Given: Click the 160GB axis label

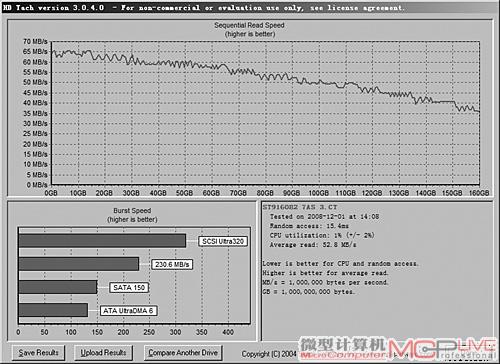Looking at the screenshot, I should (x=479, y=193).
